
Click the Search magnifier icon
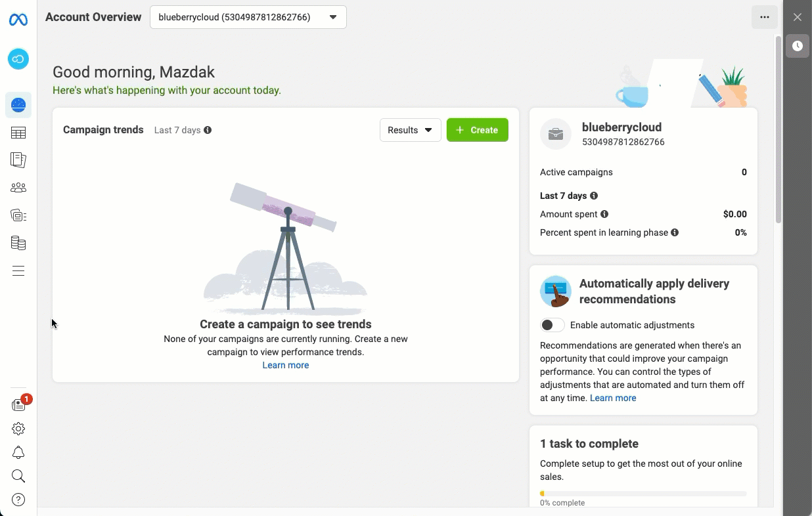point(18,477)
